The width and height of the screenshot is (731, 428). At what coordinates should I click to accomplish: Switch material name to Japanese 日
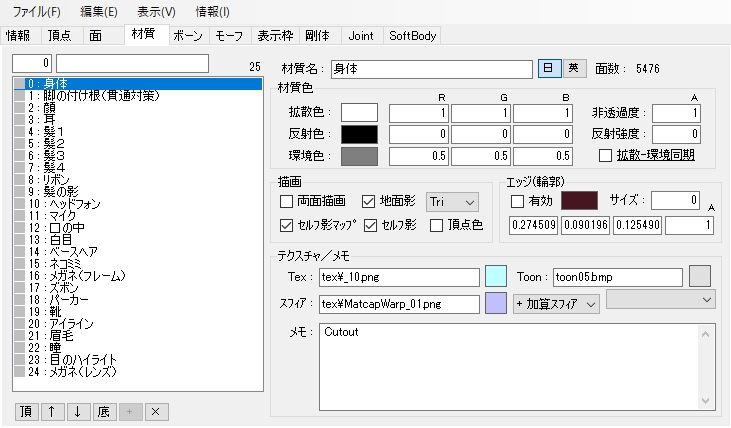coord(549,69)
